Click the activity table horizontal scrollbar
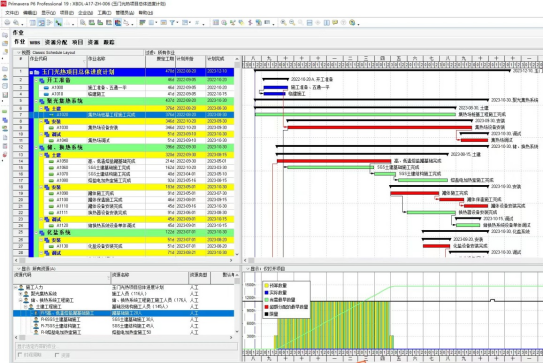Screen dimensions: 544x364 pyautogui.click(x=124, y=260)
